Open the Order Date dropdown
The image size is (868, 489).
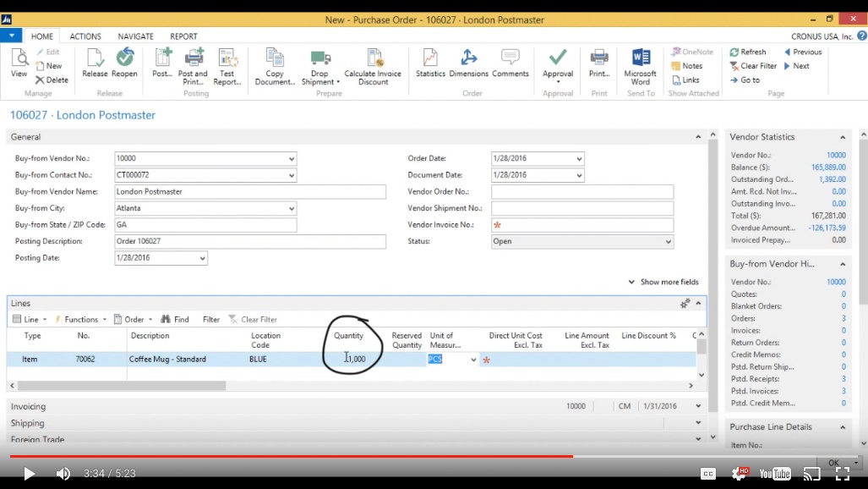[x=579, y=158]
